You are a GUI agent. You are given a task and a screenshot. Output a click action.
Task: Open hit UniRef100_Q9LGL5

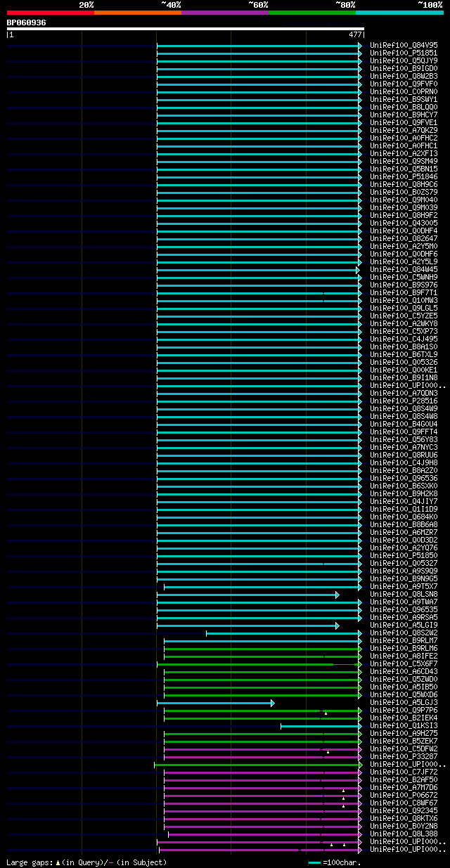click(404, 308)
